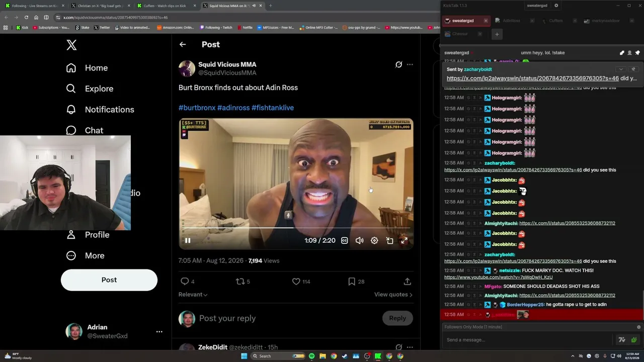Collapse the pinned message with the chevron
Screen dimensions: 644x362
[621, 69]
